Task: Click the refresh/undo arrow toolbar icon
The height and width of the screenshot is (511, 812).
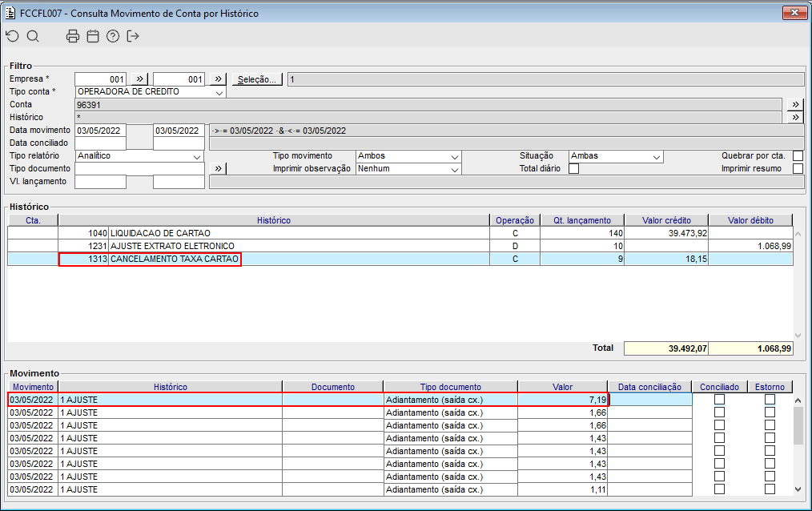Action: pos(13,36)
